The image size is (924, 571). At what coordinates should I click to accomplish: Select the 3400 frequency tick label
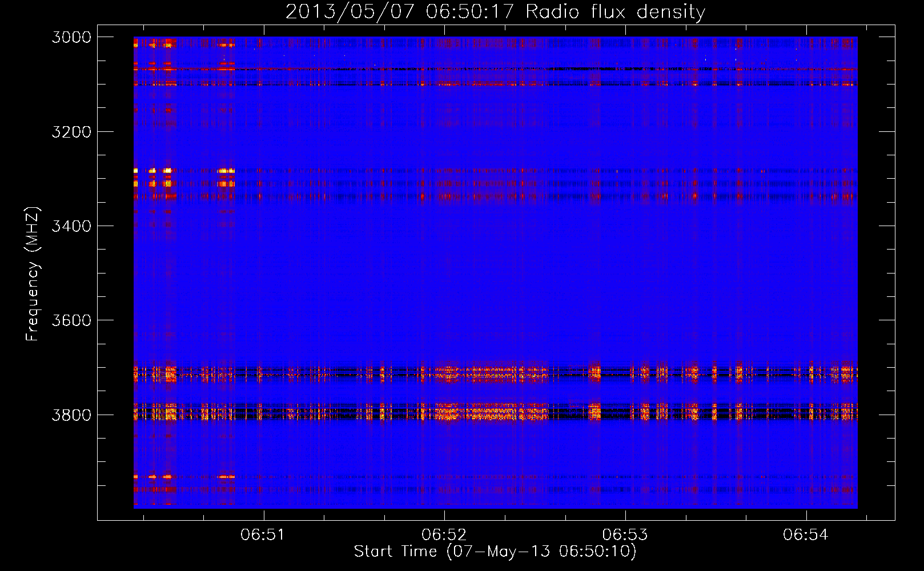(71, 226)
